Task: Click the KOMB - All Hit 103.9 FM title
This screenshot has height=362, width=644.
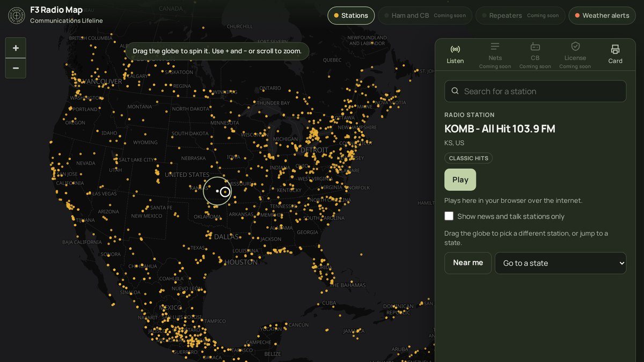Action: [500, 129]
